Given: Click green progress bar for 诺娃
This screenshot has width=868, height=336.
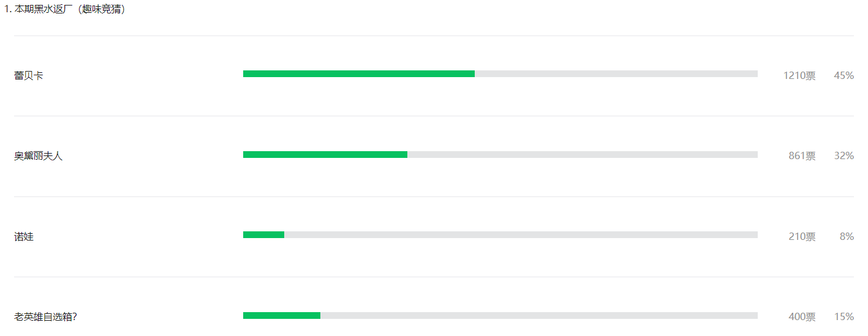Looking at the screenshot, I should pos(263,235).
